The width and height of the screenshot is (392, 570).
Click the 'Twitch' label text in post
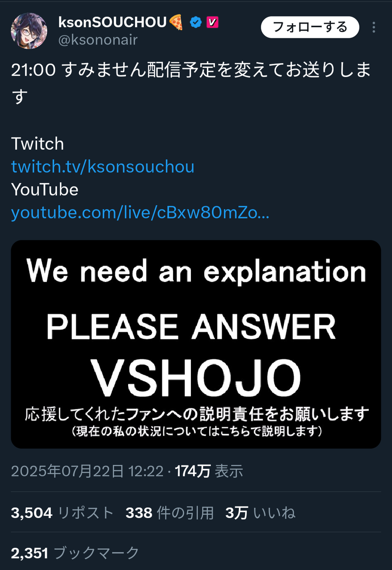point(37,143)
